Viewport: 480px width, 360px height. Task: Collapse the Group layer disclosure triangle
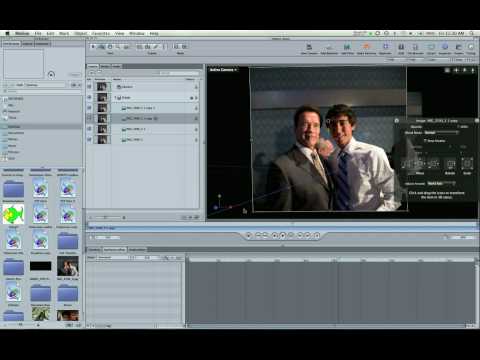(116, 98)
